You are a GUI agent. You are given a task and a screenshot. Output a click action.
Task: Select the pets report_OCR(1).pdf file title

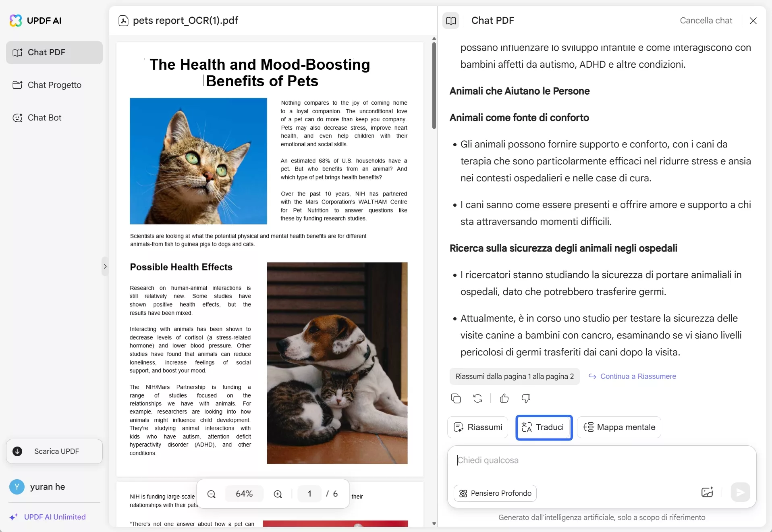[185, 21]
